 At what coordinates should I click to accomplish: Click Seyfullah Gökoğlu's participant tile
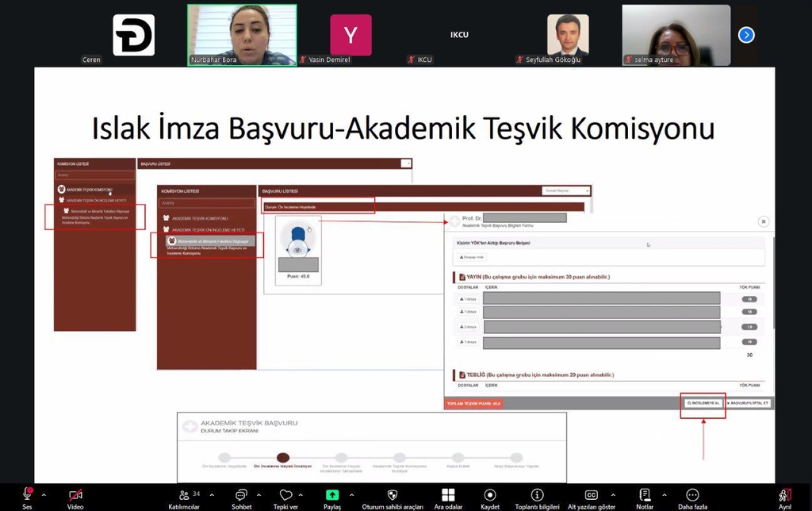tap(568, 35)
